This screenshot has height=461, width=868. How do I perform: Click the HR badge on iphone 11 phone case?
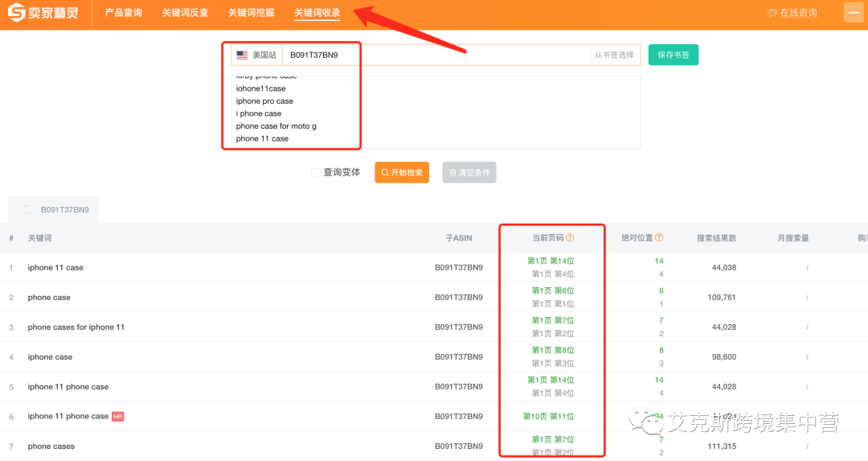(117, 416)
